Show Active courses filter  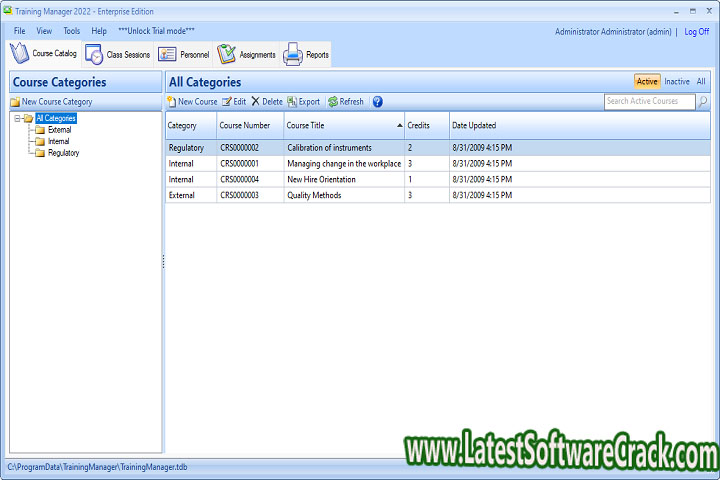coord(647,81)
